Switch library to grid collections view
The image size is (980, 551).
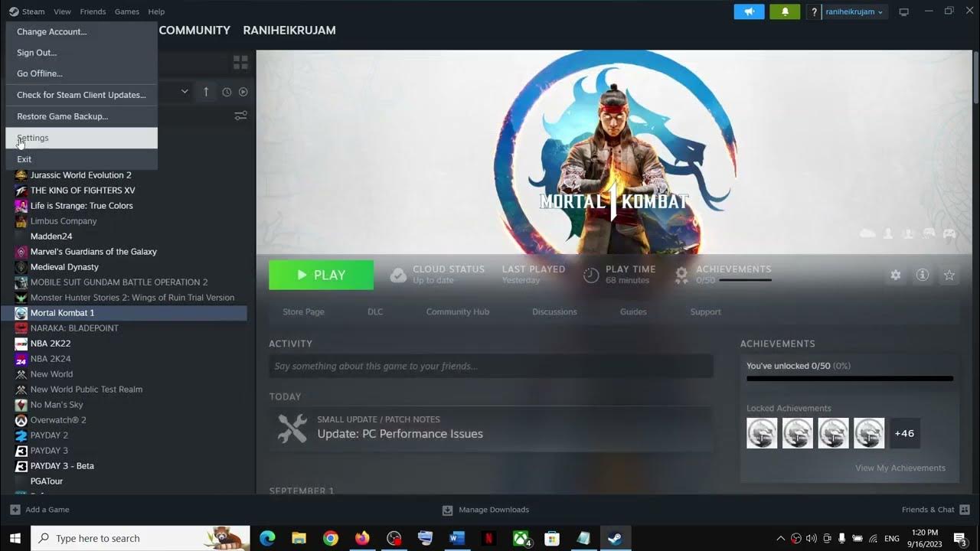click(240, 62)
